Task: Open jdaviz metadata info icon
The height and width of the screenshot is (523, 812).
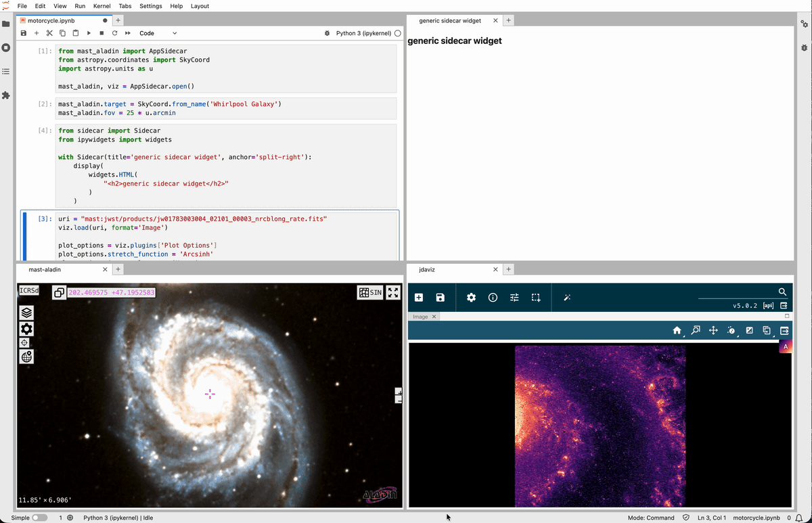Action: click(493, 298)
